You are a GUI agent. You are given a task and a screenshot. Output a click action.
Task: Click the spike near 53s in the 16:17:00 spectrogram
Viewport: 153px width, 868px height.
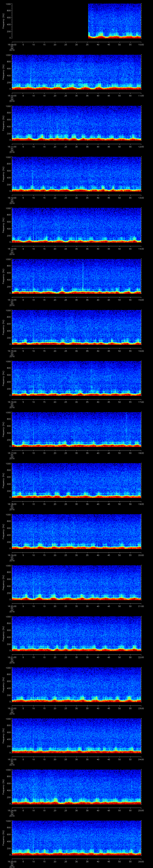point(126,428)
